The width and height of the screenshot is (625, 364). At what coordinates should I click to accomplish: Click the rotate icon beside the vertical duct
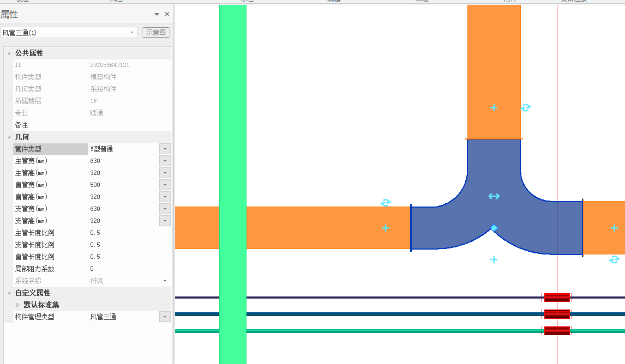click(526, 107)
